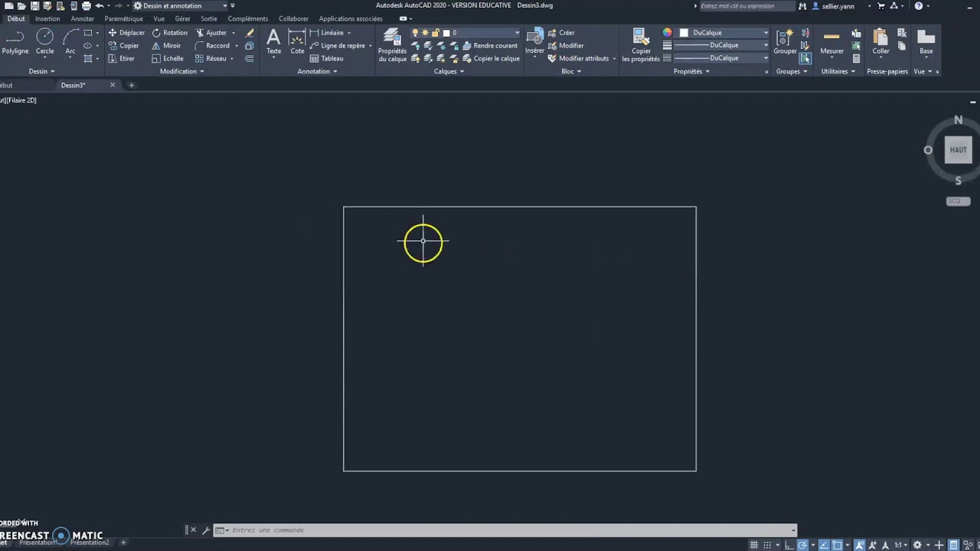
Task: Expand the Annotation panel
Action: point(317,71)
